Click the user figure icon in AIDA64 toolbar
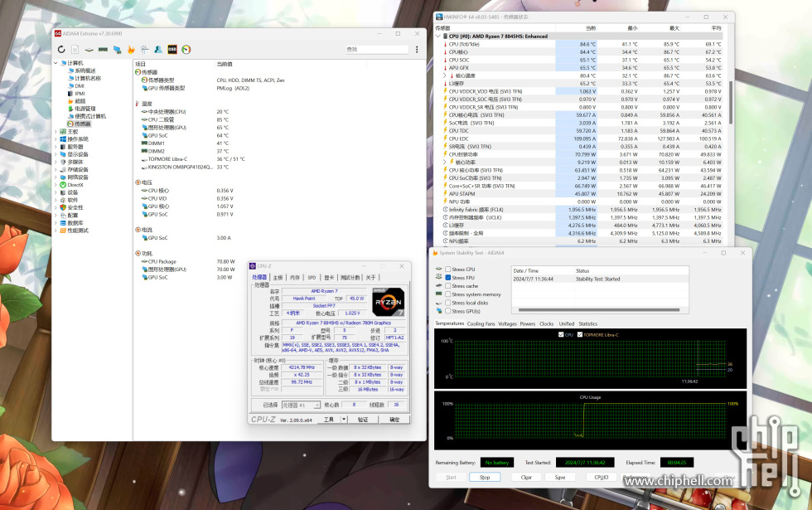Image resolution: width=812 pixels, height=510 pixels. click(x=158, y=49)
